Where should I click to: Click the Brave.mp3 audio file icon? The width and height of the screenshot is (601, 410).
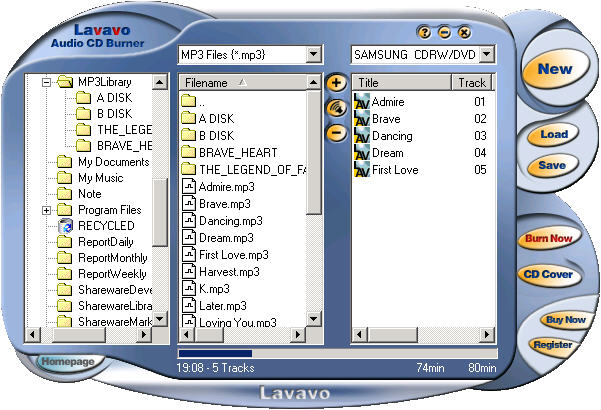[x=189, y=203]
